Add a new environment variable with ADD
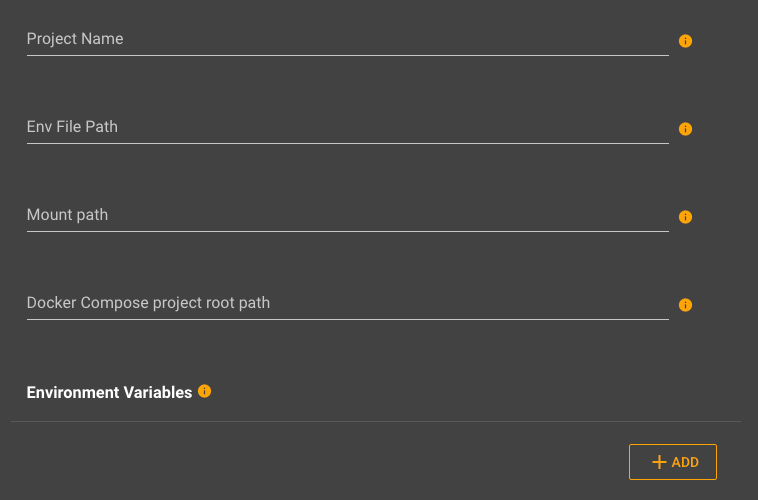The width and height of the screenshot is (758, 500). pyautogui.click(x=672, y=462)
